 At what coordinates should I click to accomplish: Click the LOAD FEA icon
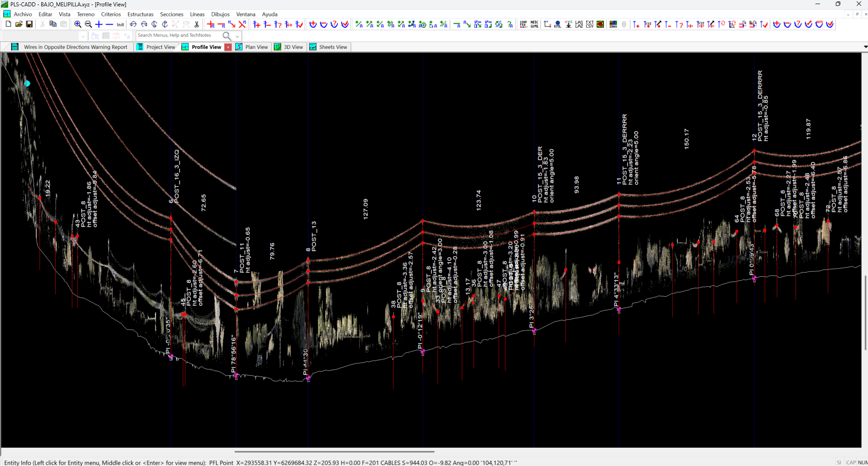[524, 25]
